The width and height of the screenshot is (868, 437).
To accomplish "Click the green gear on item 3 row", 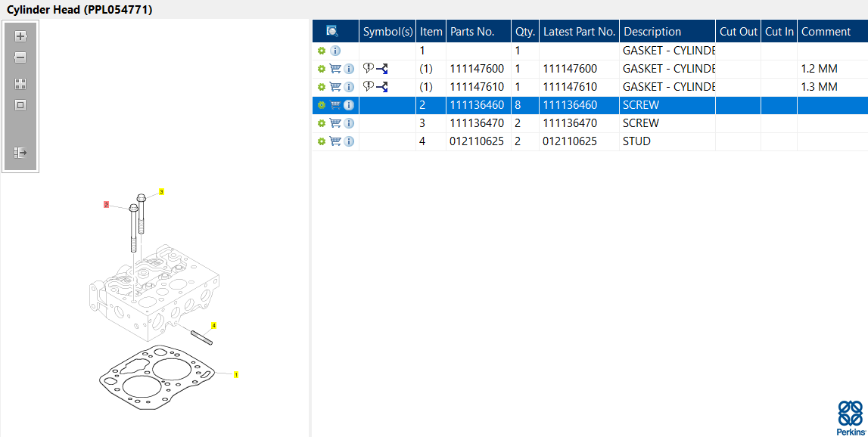I will [x=321, y=123].
